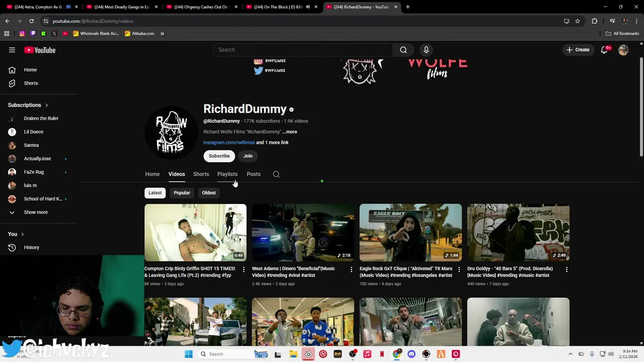
Task: View site information icon in address bar
Action: click(x=46, y=21)
